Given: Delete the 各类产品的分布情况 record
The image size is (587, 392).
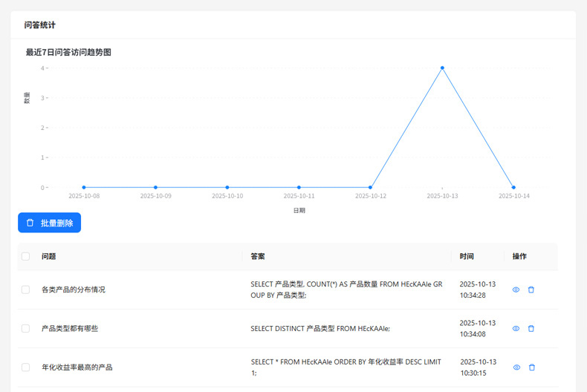Looking at the screenshot, I should pyautogui.click(x=531, y=290).
